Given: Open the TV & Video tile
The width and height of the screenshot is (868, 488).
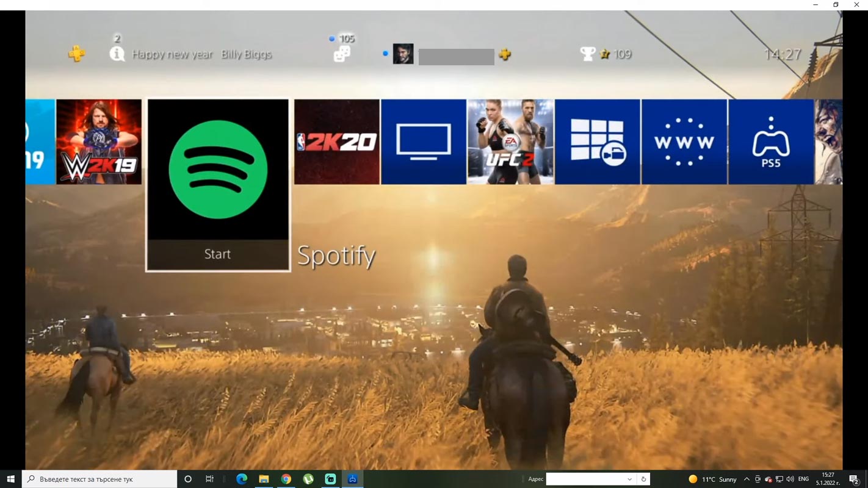Looking at the screenshot, I should [424, 142].
